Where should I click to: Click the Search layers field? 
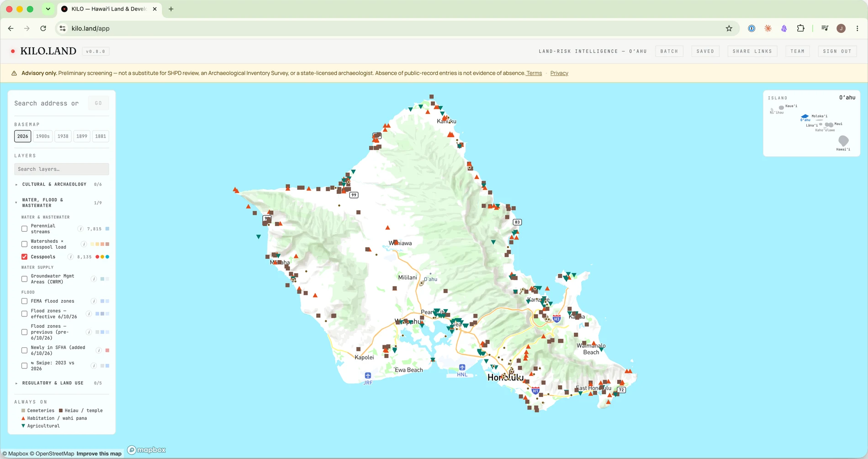coord(62,169)
